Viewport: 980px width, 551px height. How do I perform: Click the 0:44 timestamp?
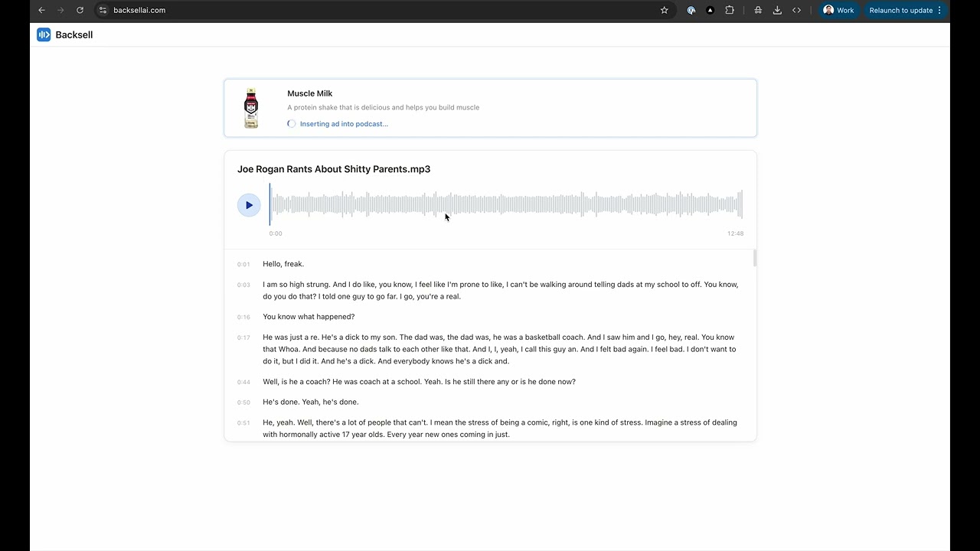(x=243, y=382)
